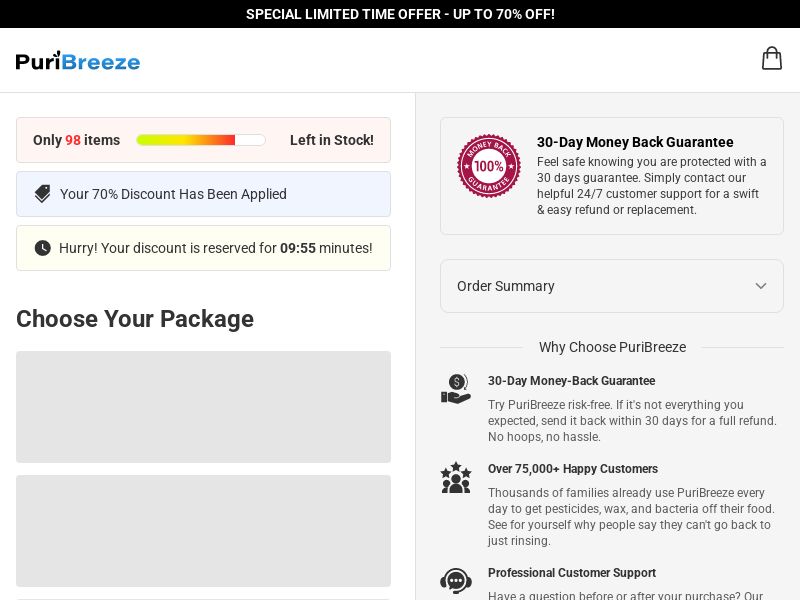Click the special limited time offer banner
Screen dimensions: 800x600
(400, 14)
